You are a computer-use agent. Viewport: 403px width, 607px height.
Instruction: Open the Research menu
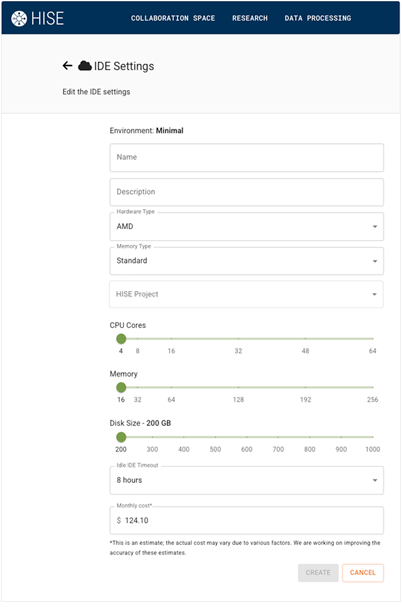click(250, 18)
